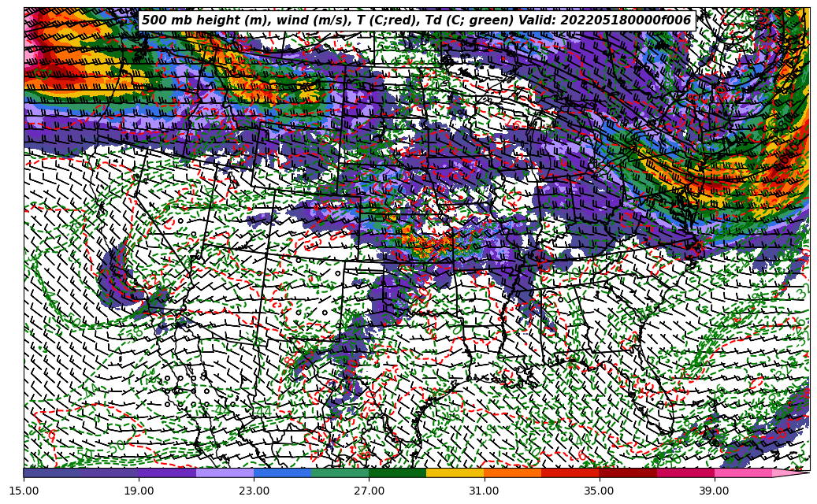Click the 19.00 colorbar tick label
This screenshot has width=817, height=504.
tap(139, 491)
